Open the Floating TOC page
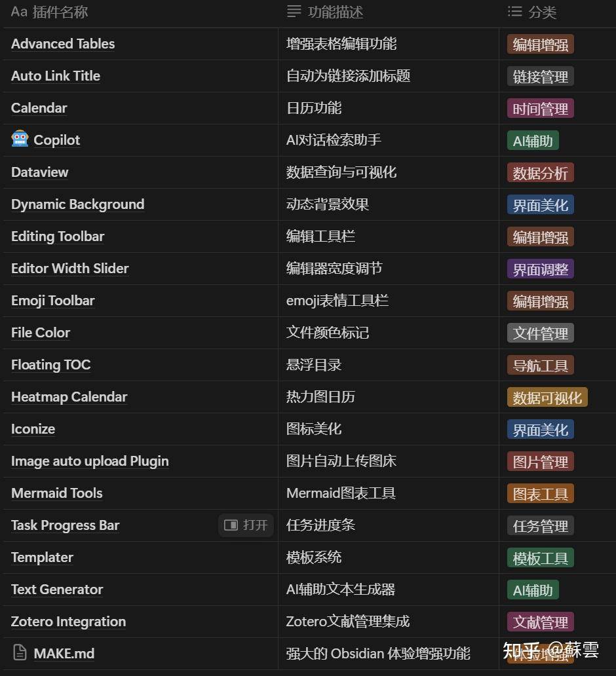The height and width of the screenshot is (676, 616). (51, 365)
